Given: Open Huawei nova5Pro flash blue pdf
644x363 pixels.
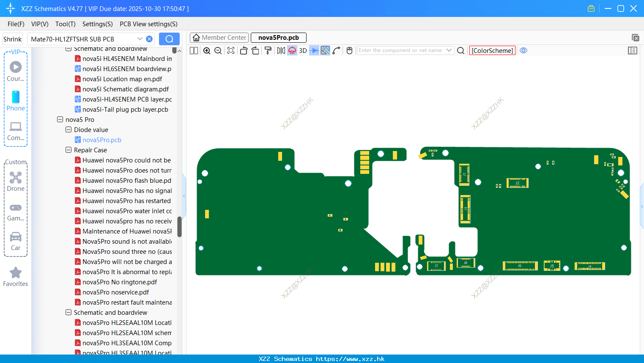Looking at the screenshot, I should (x=127, y=181).
